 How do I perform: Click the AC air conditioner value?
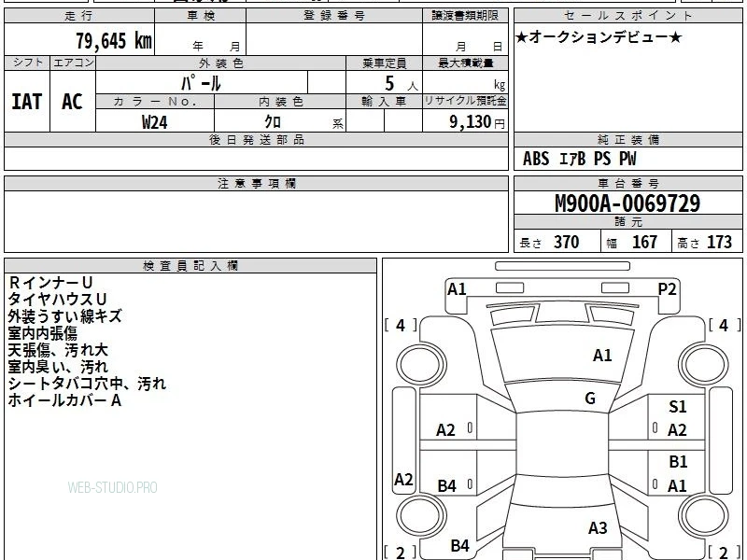point(73,102)
